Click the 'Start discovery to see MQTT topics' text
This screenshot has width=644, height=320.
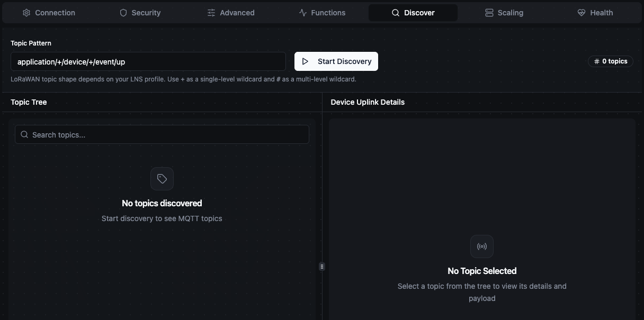(x=162, y=218)
